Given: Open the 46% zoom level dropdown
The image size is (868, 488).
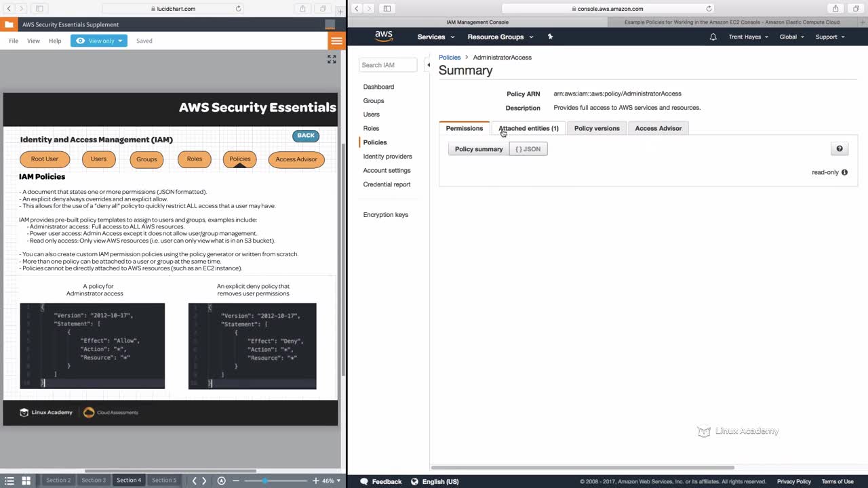Looking at the screenshot, I should [x=331, y=481].
